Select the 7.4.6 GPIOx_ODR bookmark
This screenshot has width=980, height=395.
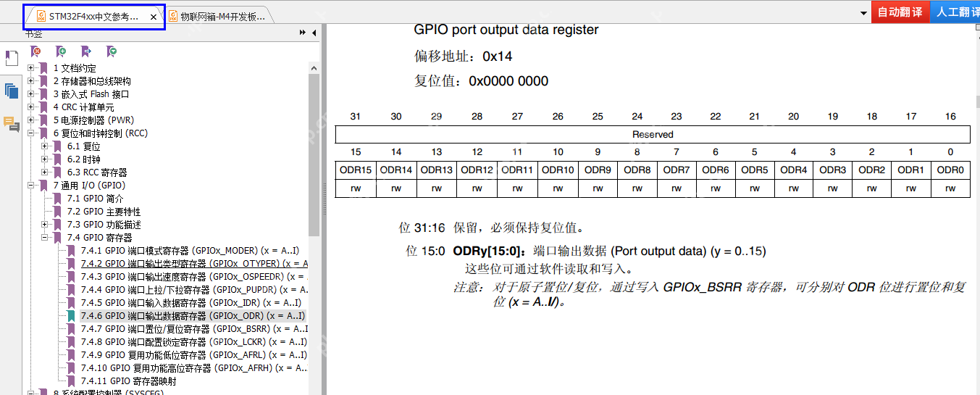[x=193, y=316]
